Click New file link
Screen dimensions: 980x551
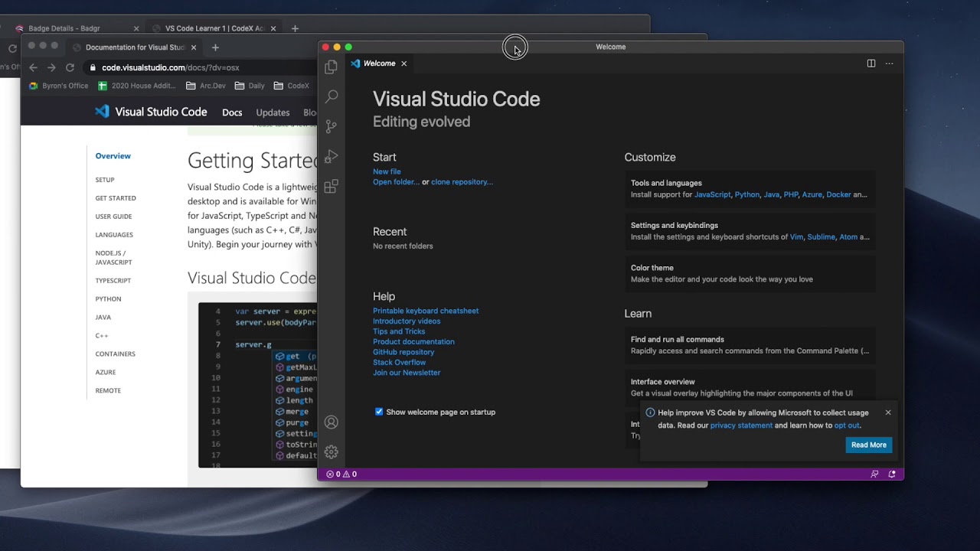[387, 171]
